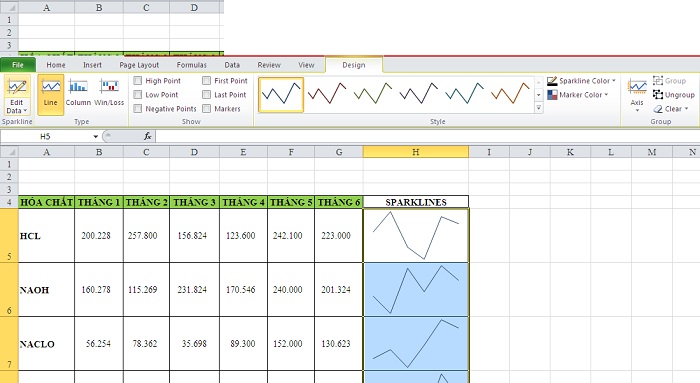Select the Design tab
Image resolution: width=700 pixels, height=383 pixels.
[354, 65]
